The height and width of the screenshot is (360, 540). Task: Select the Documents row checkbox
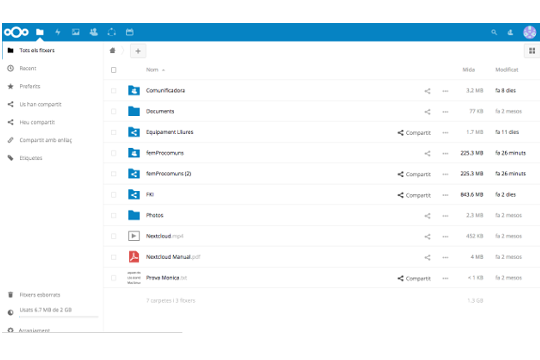click(114, 112)
